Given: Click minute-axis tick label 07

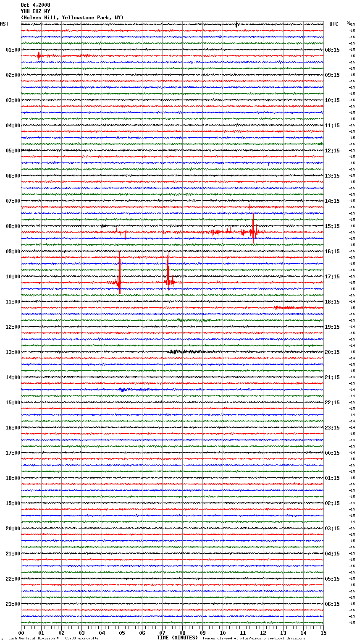Looking at the screenshot, I should pos(162,633).
